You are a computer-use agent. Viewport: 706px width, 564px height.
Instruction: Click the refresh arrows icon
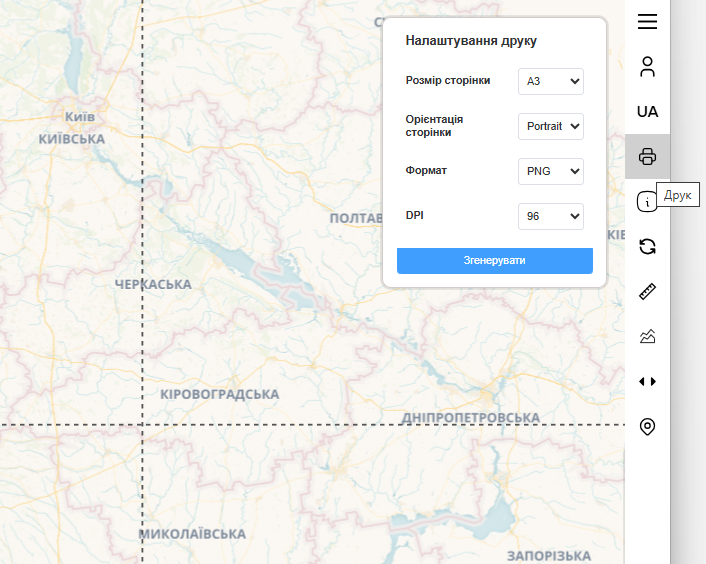647,246
